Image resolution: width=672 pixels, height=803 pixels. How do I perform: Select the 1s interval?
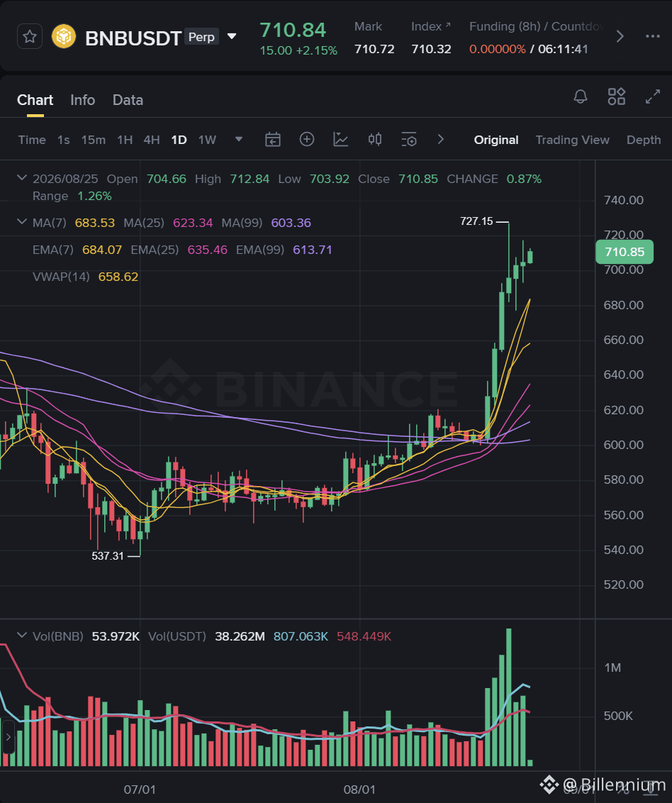pos(64,140)
